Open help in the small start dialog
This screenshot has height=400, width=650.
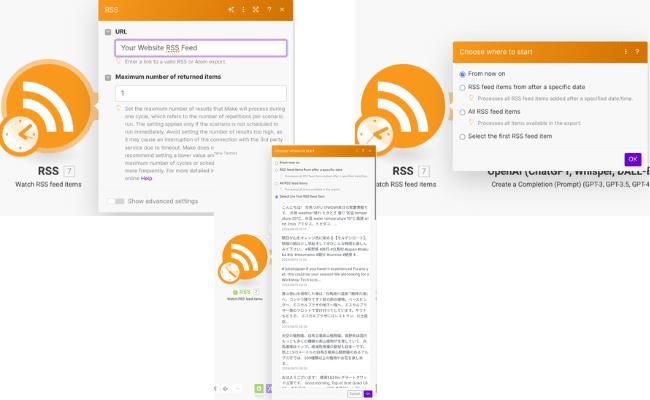point(363,151)
